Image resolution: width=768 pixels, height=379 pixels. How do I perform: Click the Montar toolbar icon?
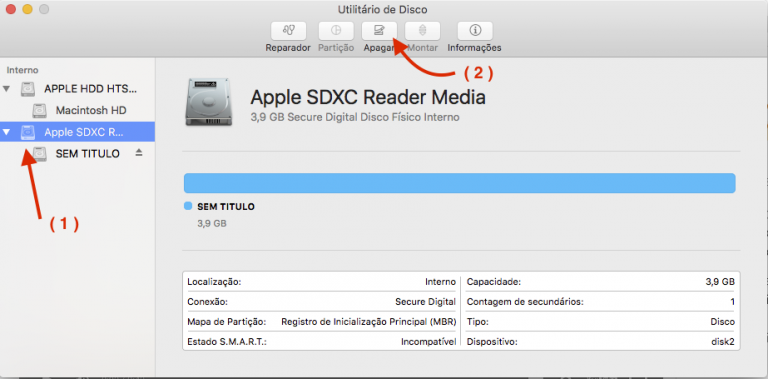pos(422,31)
